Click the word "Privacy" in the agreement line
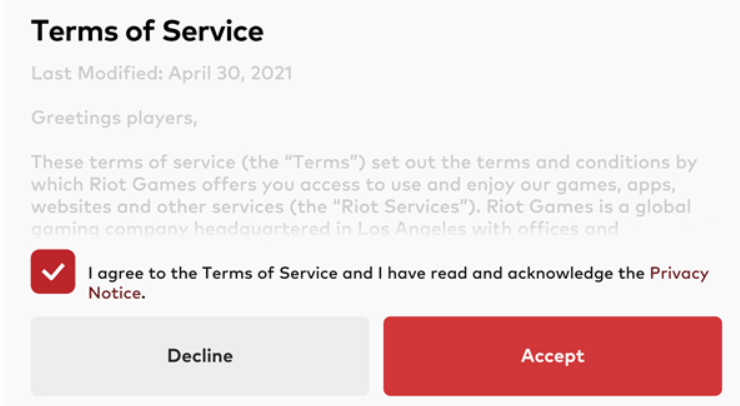The image size is (740, 406). click(x=679, y=273)
